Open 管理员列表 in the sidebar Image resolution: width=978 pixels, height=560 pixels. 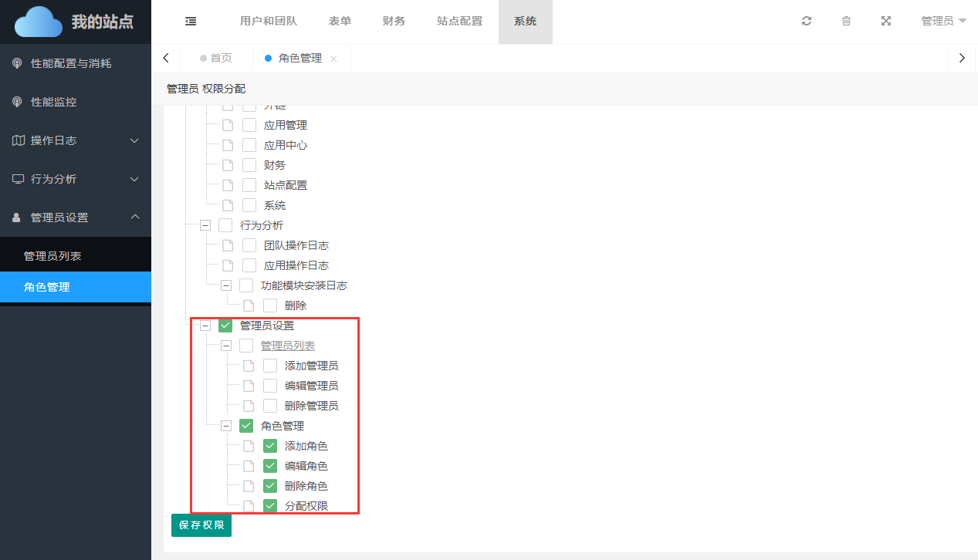click(52, 256)
